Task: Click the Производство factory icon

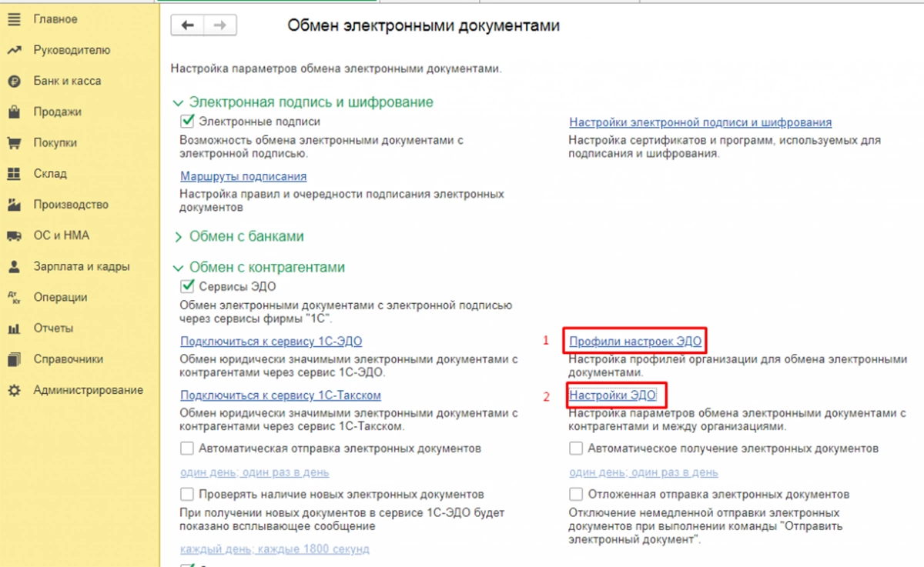Action: pyautogui.click(x=13, y=205)
